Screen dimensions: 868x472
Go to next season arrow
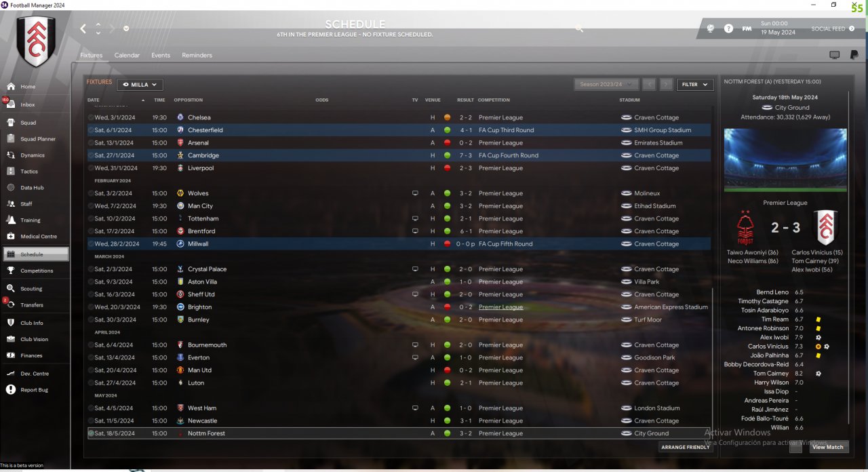[x=666, y=84]
